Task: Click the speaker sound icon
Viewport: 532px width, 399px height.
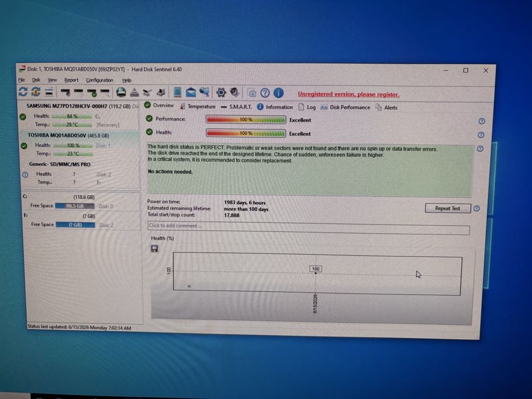Action: (x=234, y=92)
